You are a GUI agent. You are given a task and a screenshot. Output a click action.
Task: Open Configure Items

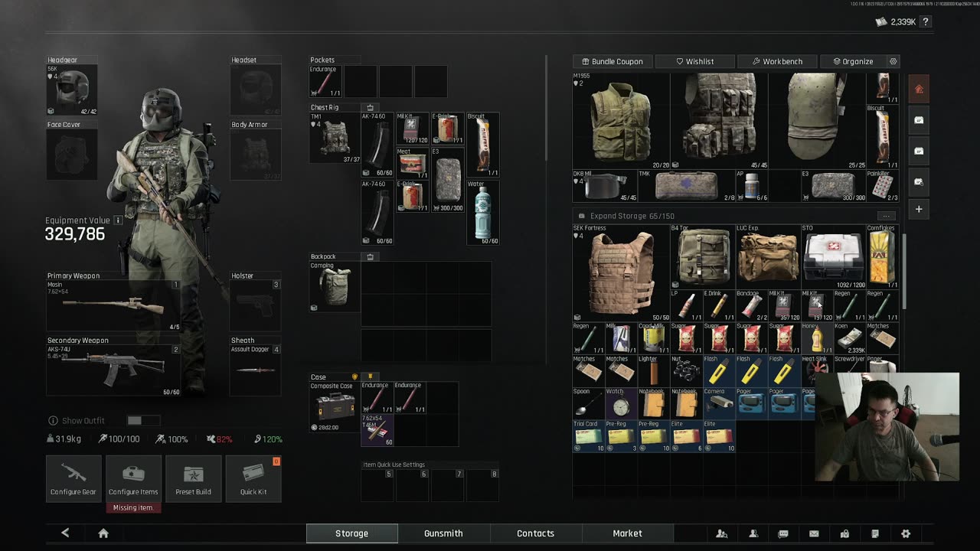pos(133,478)
